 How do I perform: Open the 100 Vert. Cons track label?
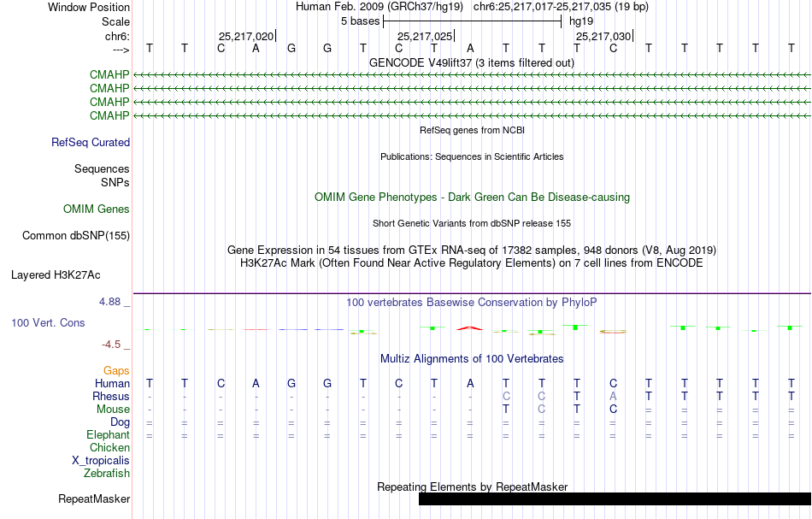coord(48,322)
